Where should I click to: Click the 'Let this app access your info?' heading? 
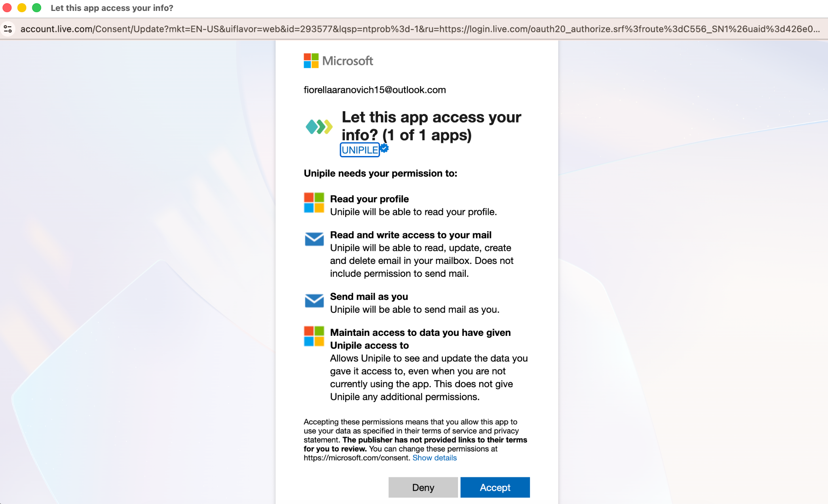431,126
